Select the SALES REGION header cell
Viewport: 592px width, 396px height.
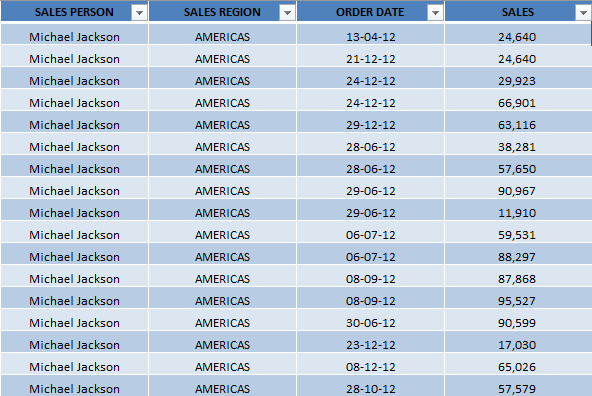(x=222, y=12)
